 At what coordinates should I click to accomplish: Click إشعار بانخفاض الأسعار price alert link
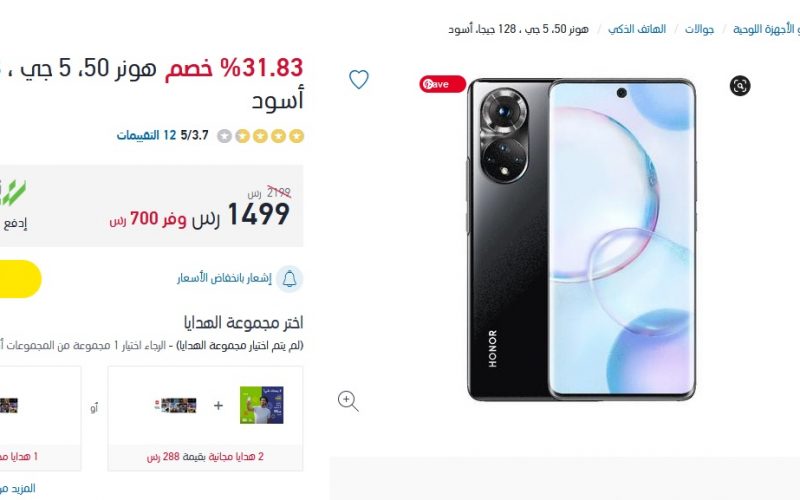[224, 279]
